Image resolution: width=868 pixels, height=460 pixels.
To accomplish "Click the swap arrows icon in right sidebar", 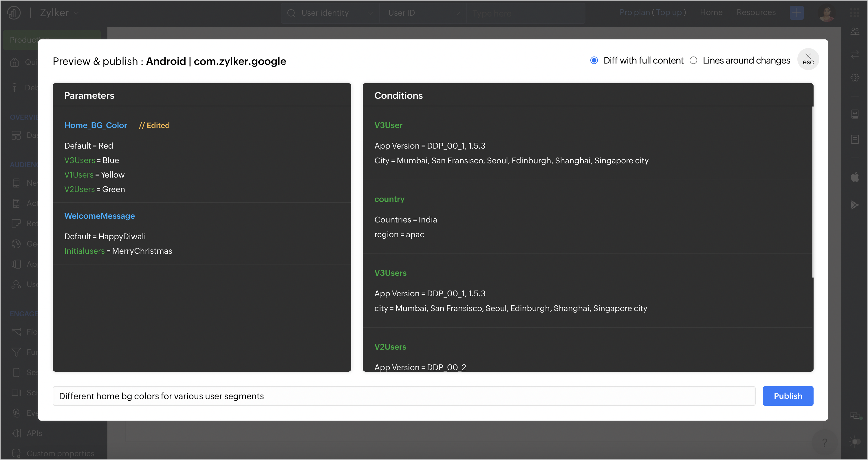I will click(855, 54).
